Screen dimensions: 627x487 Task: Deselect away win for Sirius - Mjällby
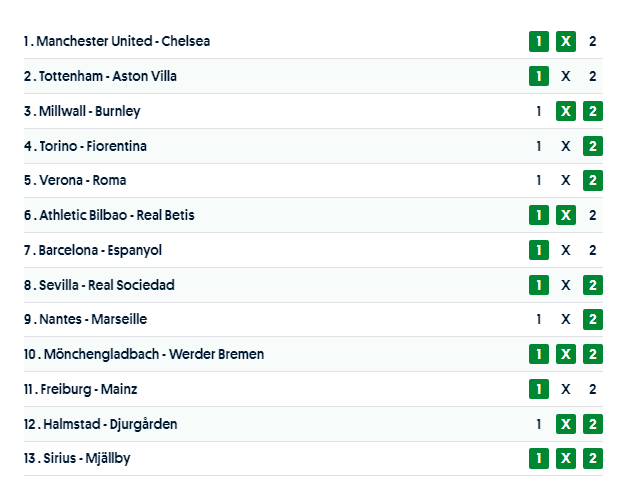[x=593, y=459]
